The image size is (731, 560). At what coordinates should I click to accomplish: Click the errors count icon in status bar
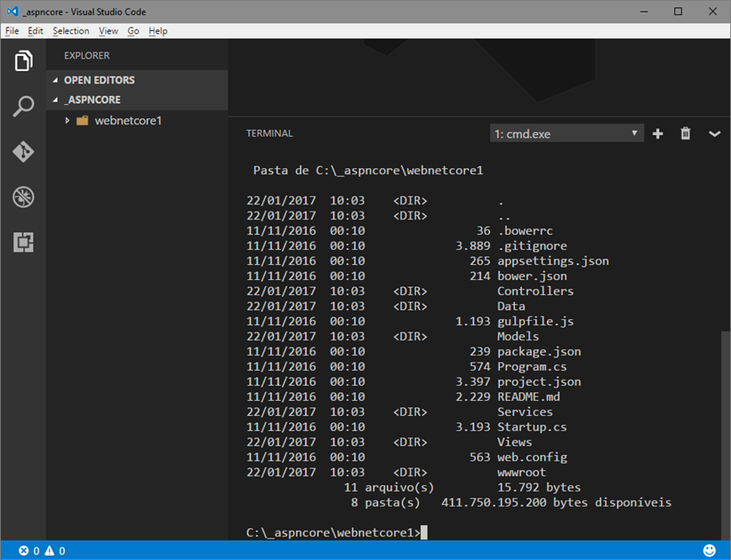(x=23, y=551)
